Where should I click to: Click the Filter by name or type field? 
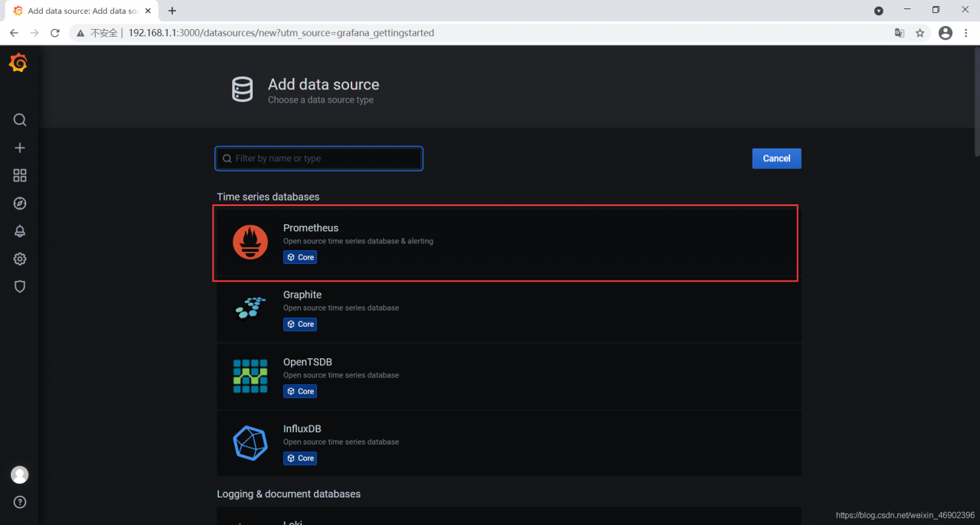318,158
